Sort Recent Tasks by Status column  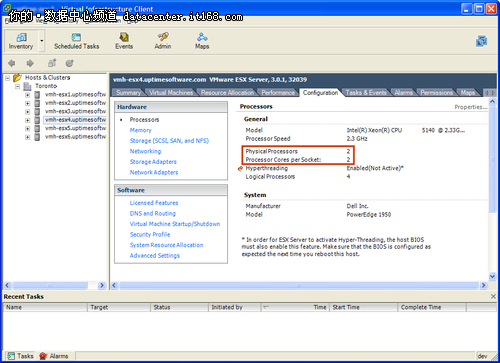tap(179, 307)
